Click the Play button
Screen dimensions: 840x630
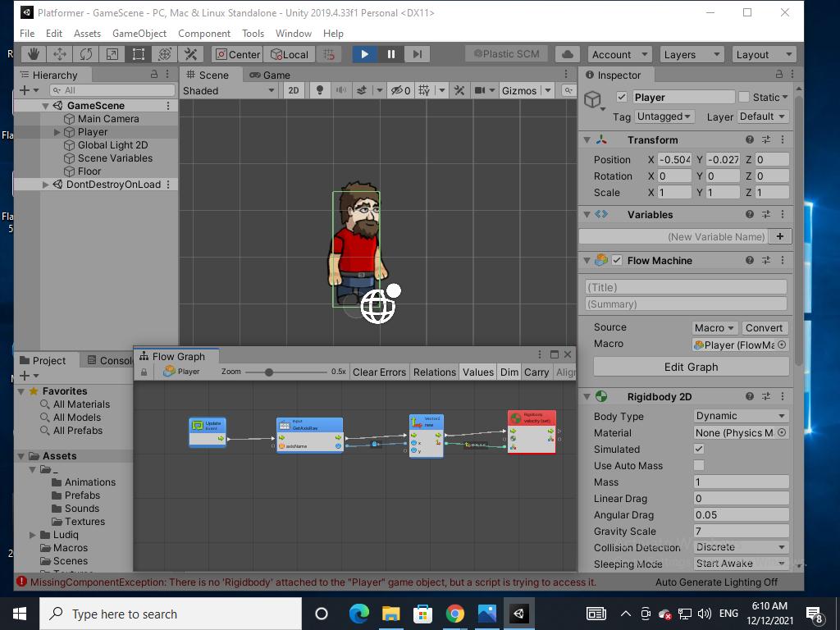364,54
